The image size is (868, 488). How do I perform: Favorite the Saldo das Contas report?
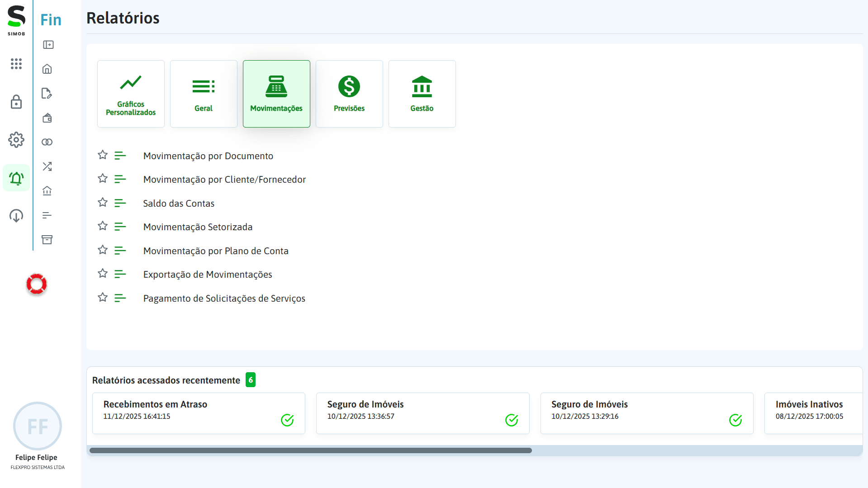pos(102,202)
